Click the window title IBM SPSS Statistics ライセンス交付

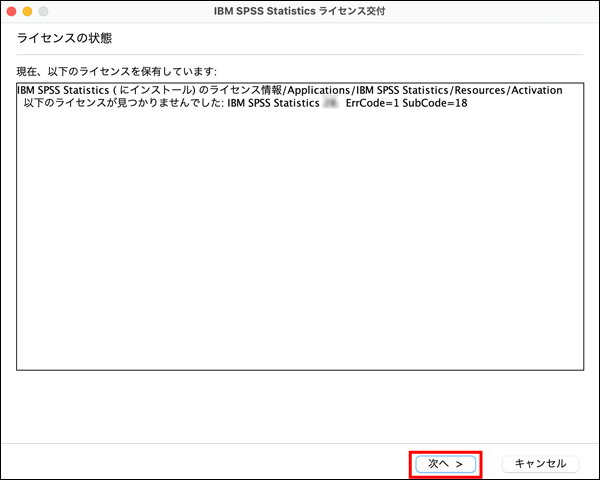[299, 11]
